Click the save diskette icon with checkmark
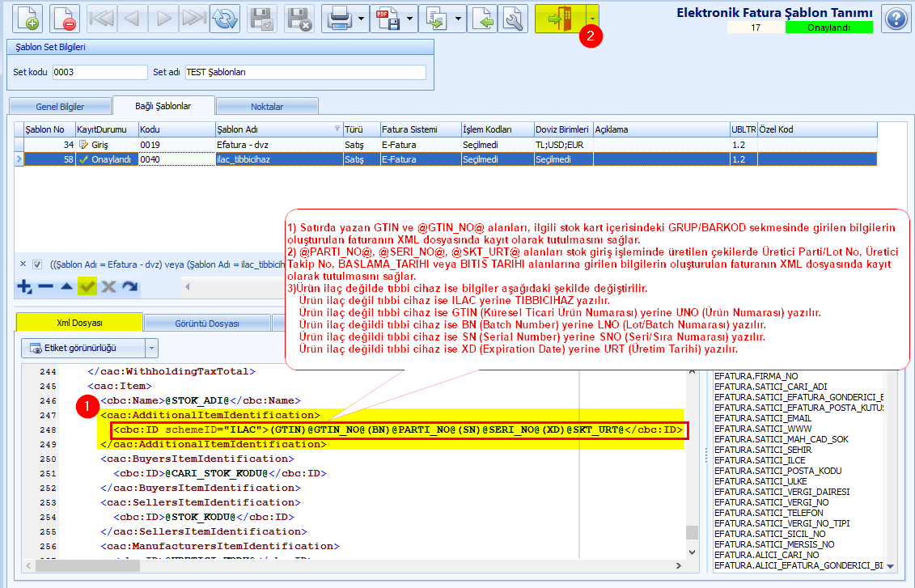 262,19
